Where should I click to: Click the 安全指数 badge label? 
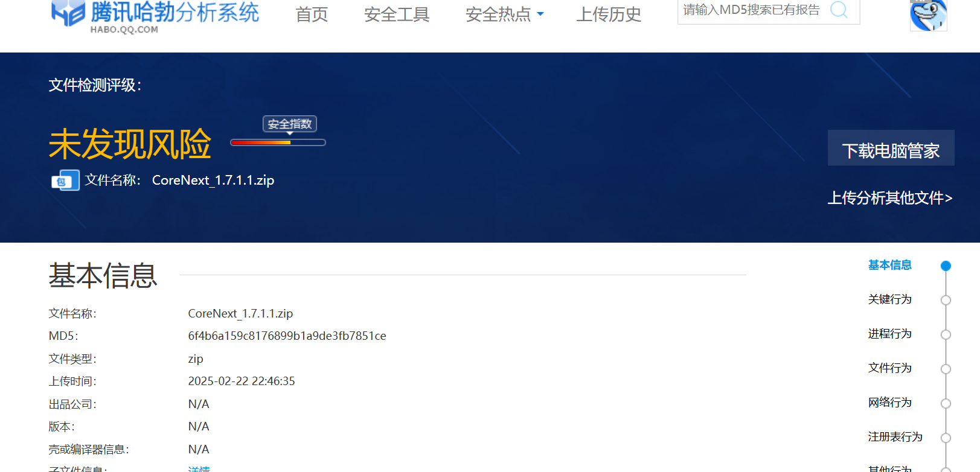click(x=290, y=124)
